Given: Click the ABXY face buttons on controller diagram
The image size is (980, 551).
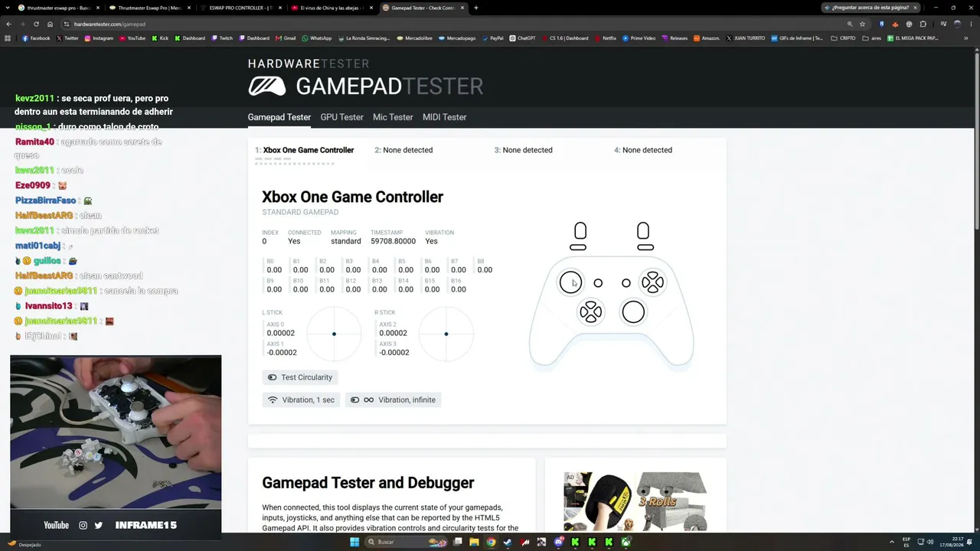Looking at the screenshot, I should pos(652,282).
